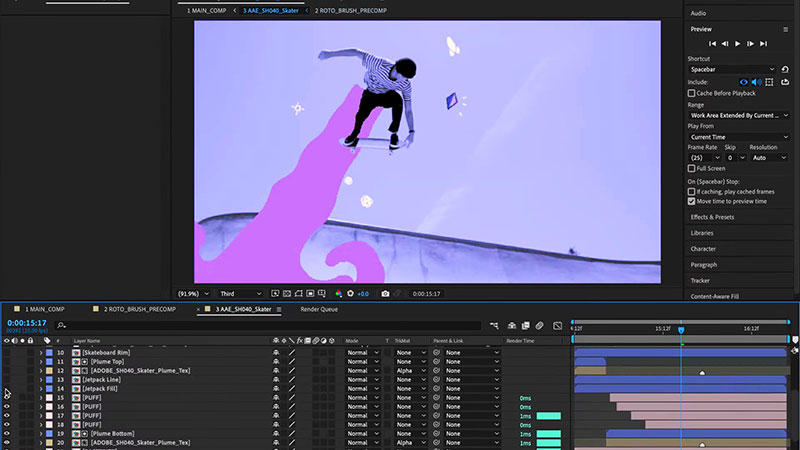Click the graph editor icon
800x450 pixels.
(x=558, y=326)
